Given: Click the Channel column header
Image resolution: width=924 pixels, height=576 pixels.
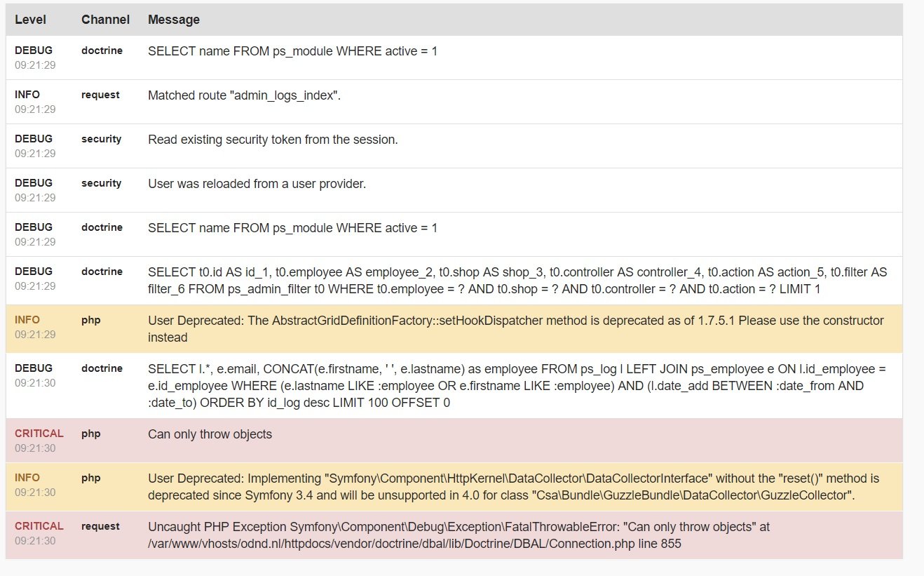Looking at the screenshot, I should [x=105, y=20].
